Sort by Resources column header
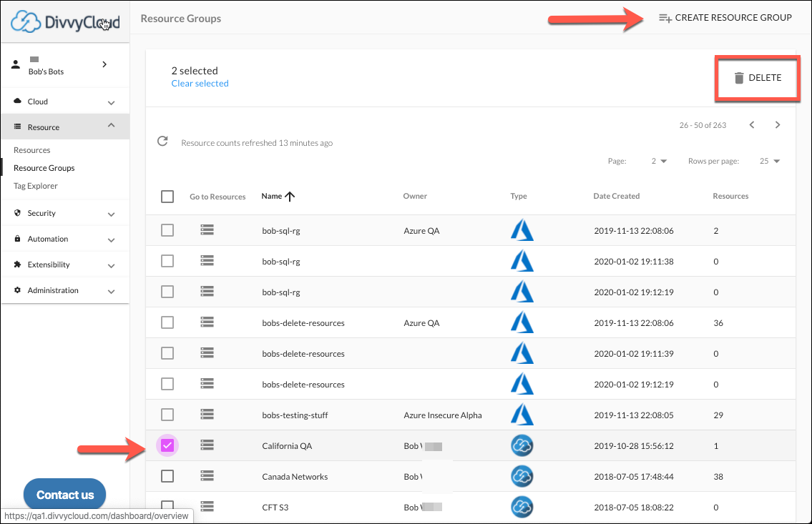The width and height of the screenshot is (812, 524). point(730,196)
